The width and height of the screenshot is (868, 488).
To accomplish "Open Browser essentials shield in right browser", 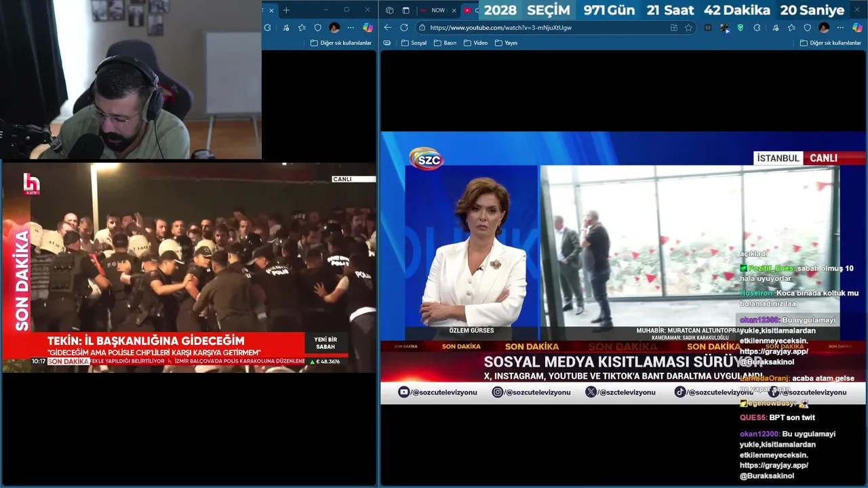I will pyautogui.click(x=807, y=28).
